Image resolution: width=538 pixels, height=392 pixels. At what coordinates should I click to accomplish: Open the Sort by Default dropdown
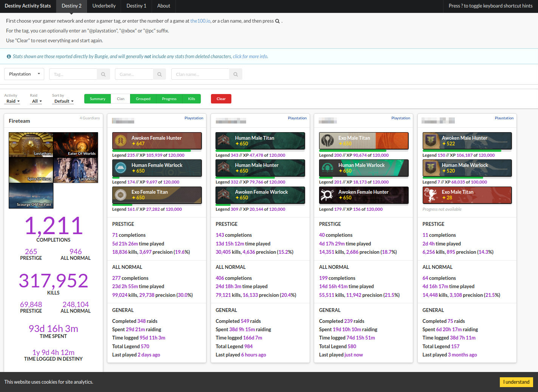click(64, 101)
